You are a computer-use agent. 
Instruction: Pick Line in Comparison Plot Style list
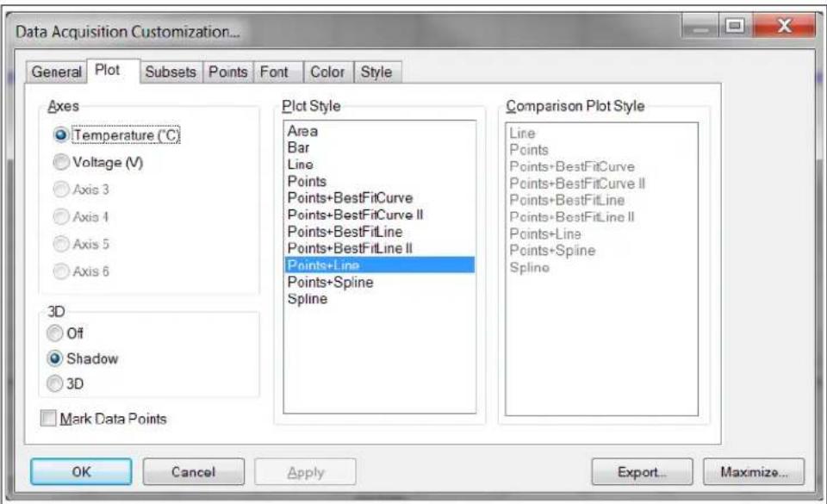coord(602,133)
